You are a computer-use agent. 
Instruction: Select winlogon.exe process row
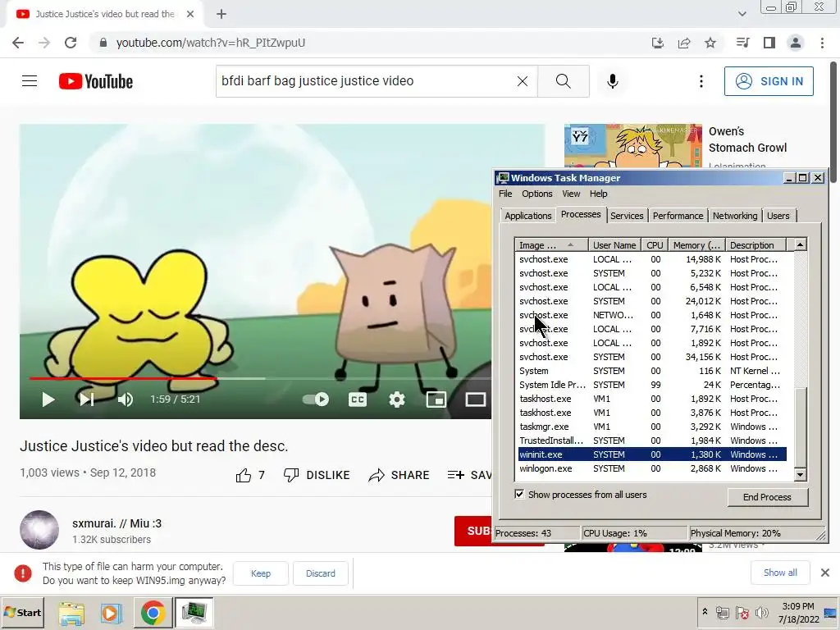(x=652, y=468)
